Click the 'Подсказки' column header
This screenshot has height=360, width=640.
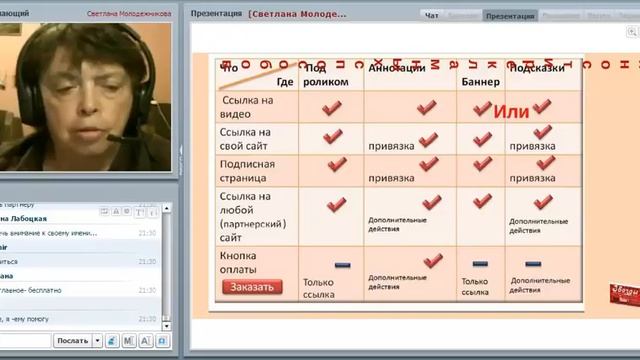(x=537, y=68)
